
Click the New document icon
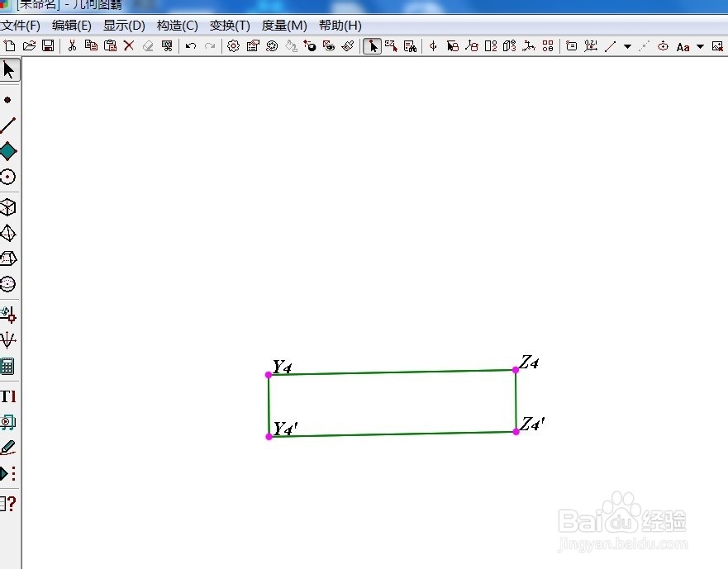click(10, 46)
